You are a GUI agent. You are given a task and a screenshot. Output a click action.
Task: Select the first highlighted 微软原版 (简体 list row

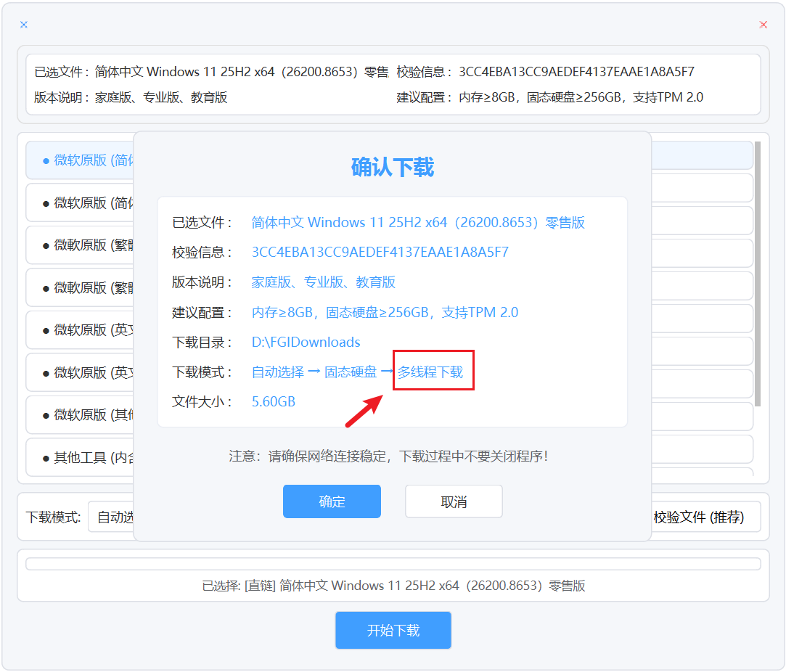(x=81, y=160)
